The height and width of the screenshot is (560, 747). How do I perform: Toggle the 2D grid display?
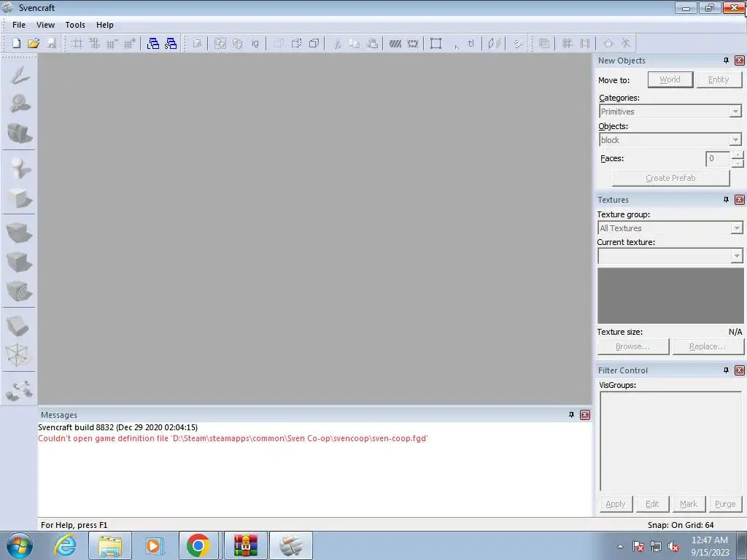coord(77,43)
